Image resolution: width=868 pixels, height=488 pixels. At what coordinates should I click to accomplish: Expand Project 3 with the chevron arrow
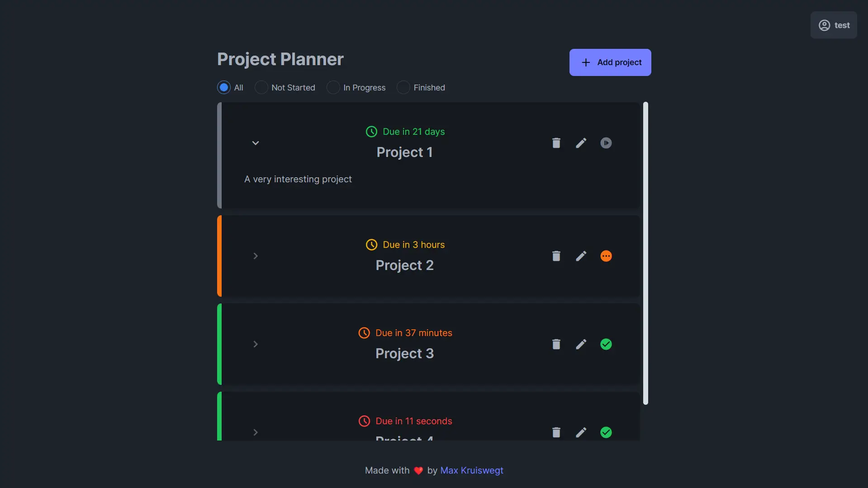point(256,344)
